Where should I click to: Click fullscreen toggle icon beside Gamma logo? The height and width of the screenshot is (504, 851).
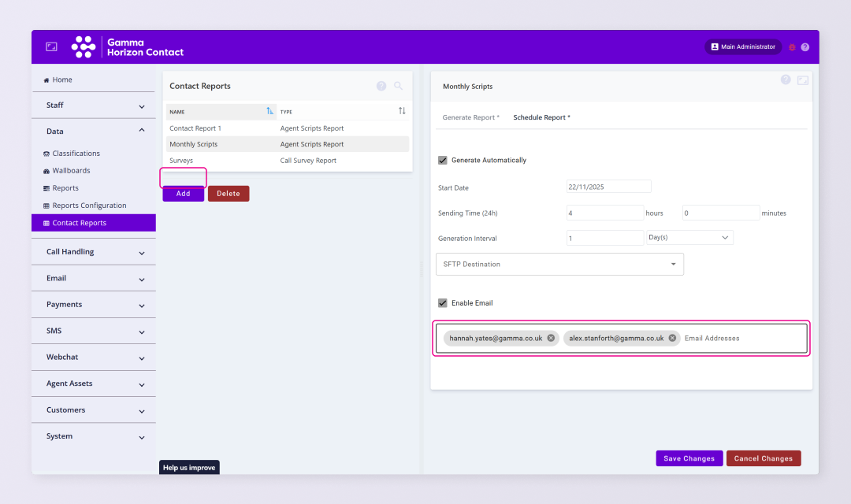coord(51,47)
